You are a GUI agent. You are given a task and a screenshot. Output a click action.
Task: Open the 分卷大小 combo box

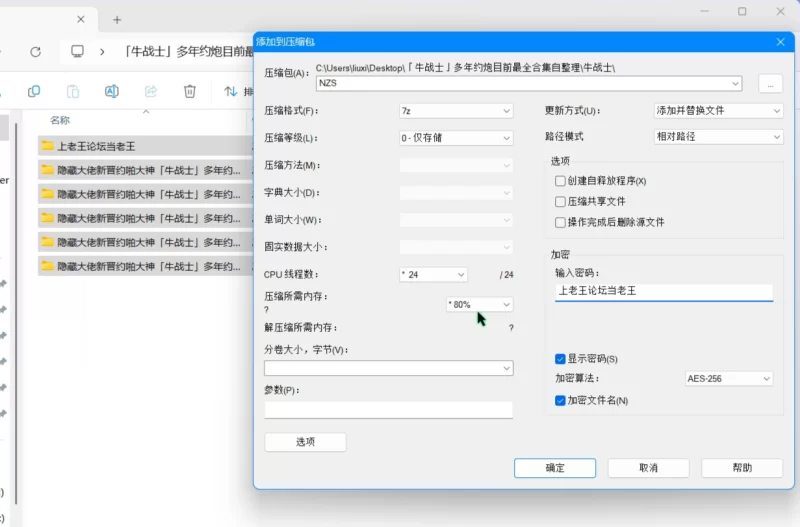point(388,368)
